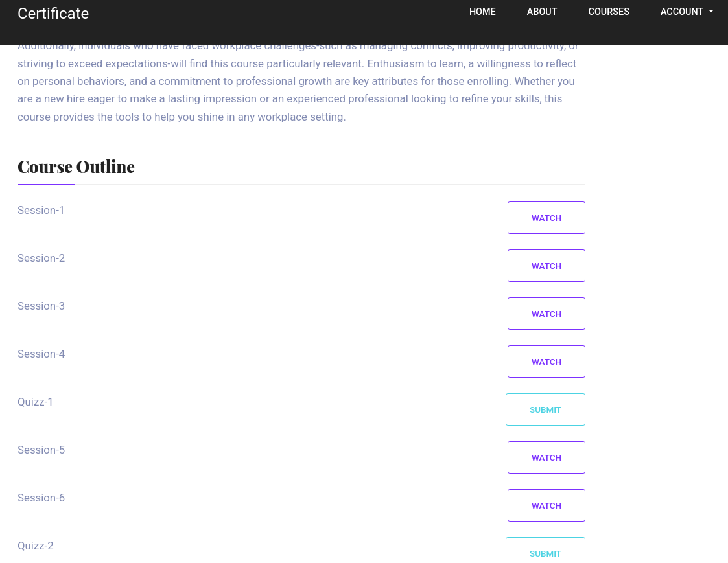Click the Certificate site logo
Image resolution: width=728 pixels, height=563 pixels.
tap(53, 14)
